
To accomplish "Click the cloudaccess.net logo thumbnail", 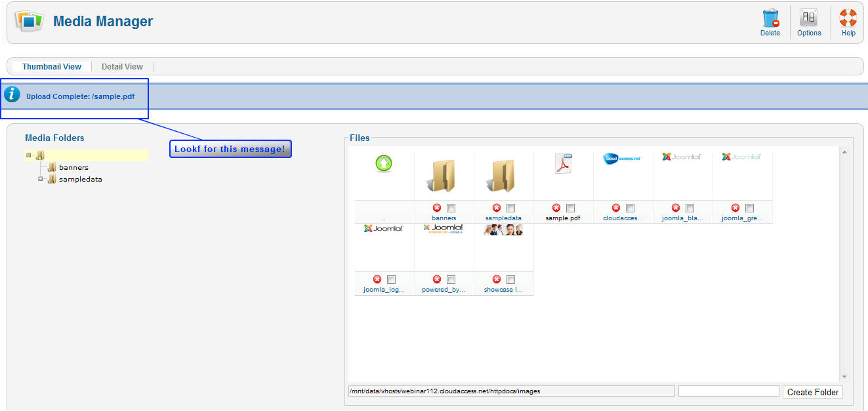I will [623, 159].
